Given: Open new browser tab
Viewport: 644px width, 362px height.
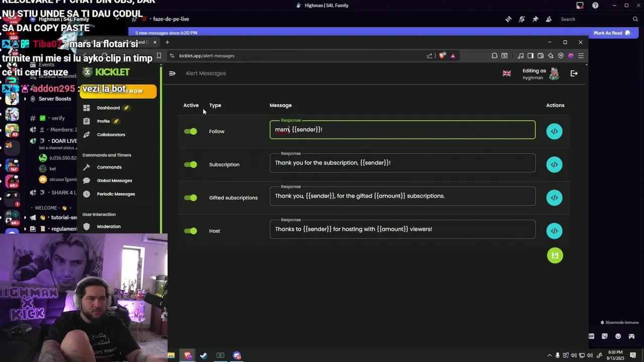Looking at the screenshot, I should 167,42.
